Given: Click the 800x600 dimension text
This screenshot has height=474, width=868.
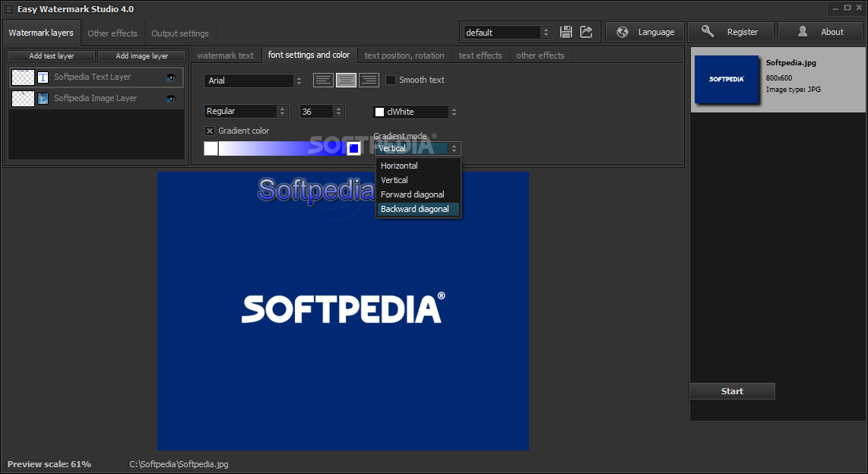Looking at the screenshot, I should tap(779, 78).
